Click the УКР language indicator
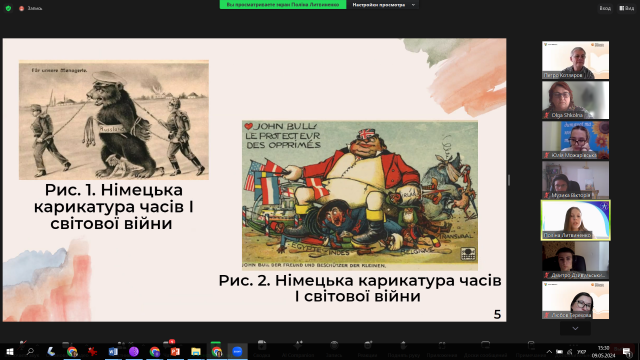Screen dimensions: 640x360 (x=581, y=352)
